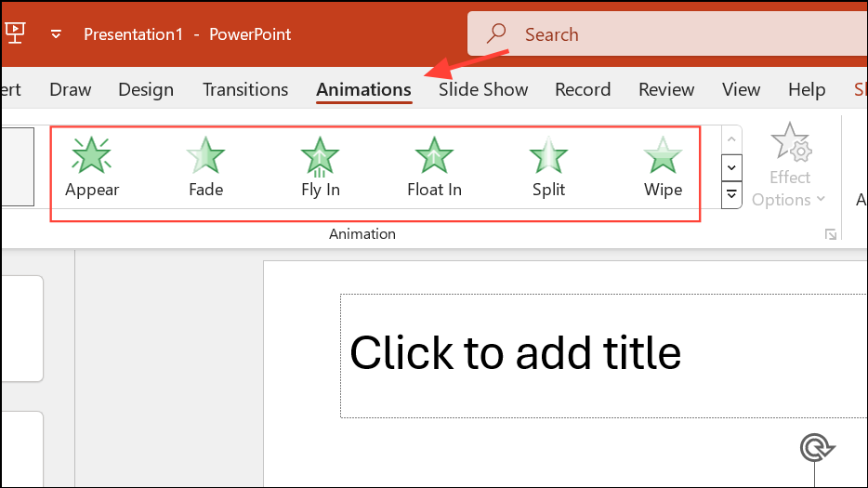Select the second slide thumbnail in panel
The width and height of the screenshot is (868, 488).
pos(22,449)
